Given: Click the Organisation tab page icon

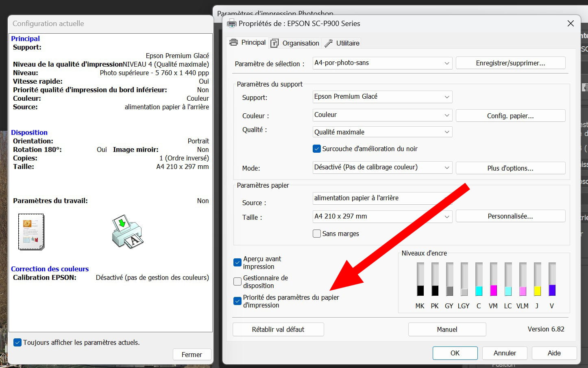Looking at the screenshot, I should pos(274,43).
